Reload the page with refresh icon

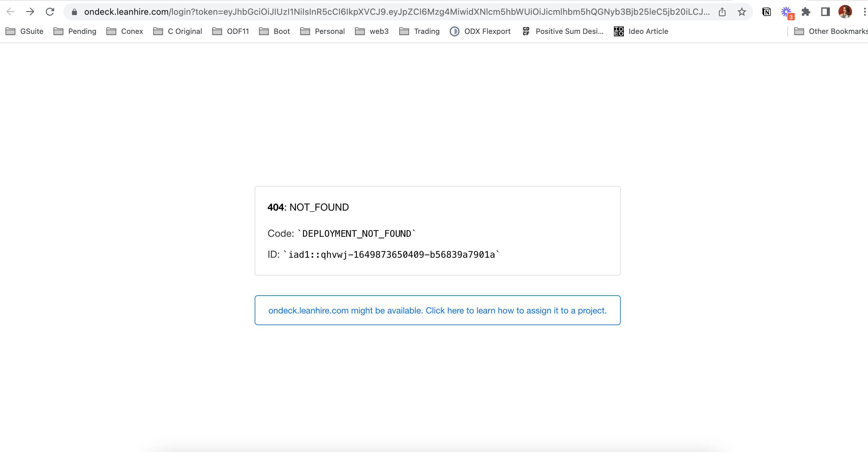(50, 12)
